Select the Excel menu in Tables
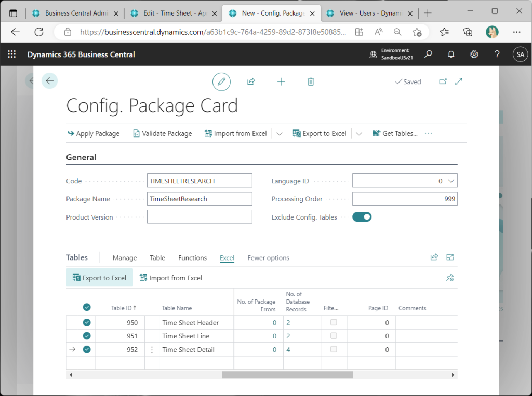 (227, 257)
